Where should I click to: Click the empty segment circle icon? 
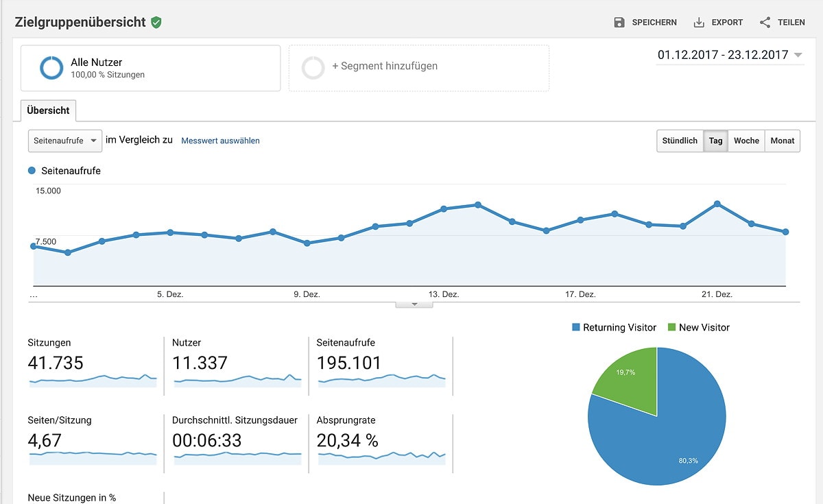point(313,68)
